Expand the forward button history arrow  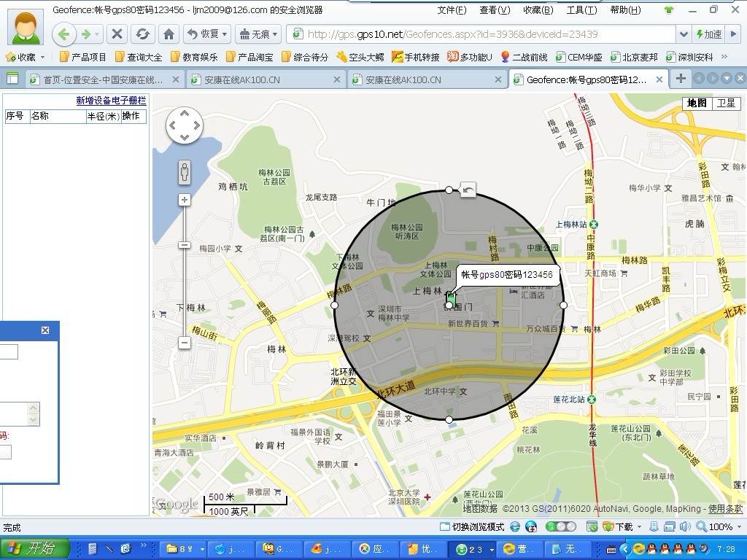tap(97, 34)
